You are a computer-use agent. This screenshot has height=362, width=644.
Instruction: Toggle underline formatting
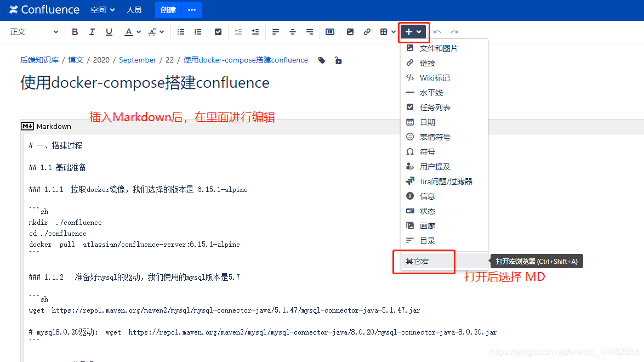click(109, 32)
